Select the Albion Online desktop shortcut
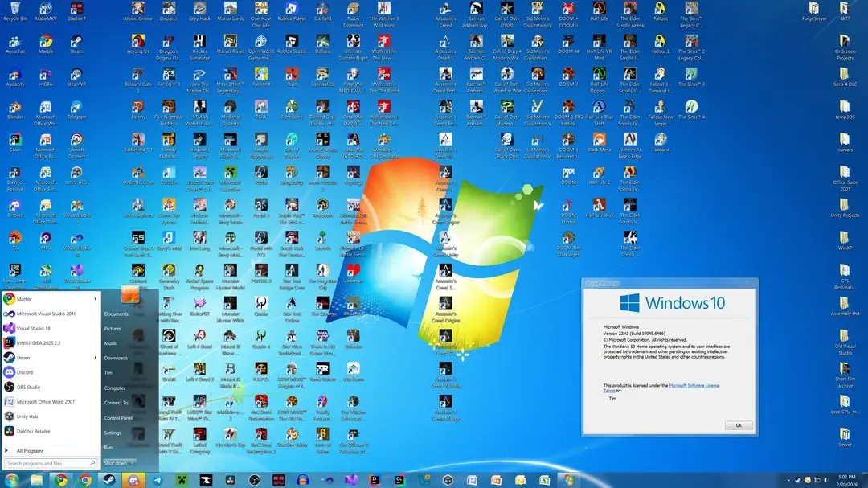The image size is (868, 488). point(138,11)
